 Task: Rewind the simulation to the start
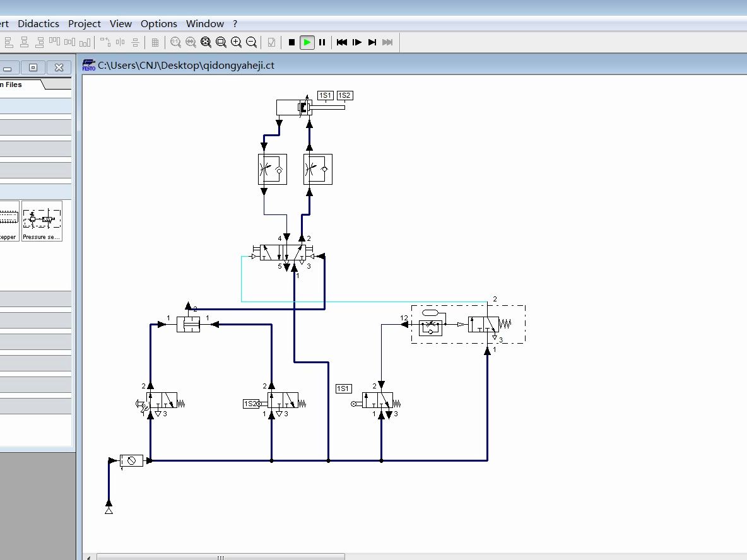pyautogui.click(x=342, y=42)
